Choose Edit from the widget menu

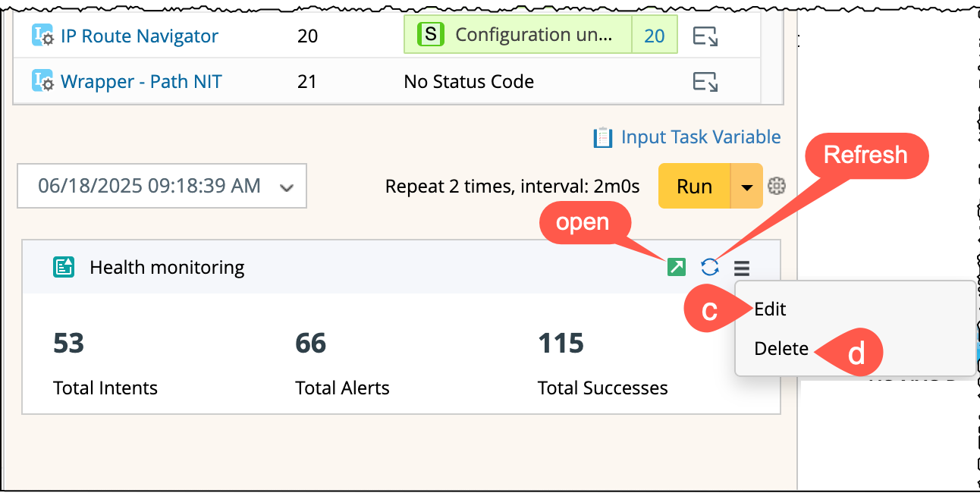pyautogui.click(x=771, y=309)
